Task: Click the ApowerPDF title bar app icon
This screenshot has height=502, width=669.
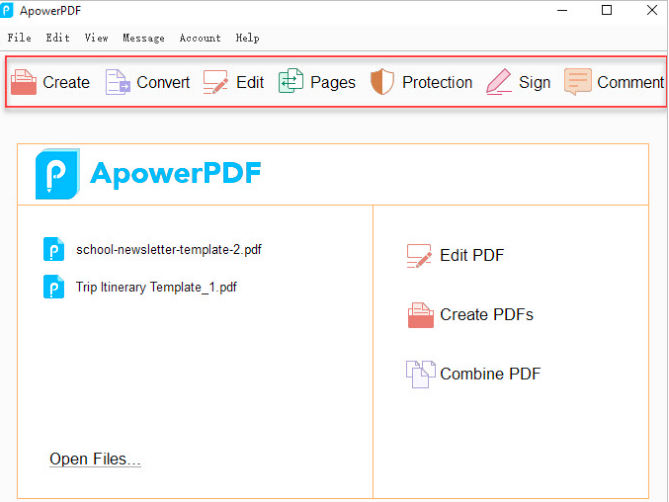Action: click(7, 10)
